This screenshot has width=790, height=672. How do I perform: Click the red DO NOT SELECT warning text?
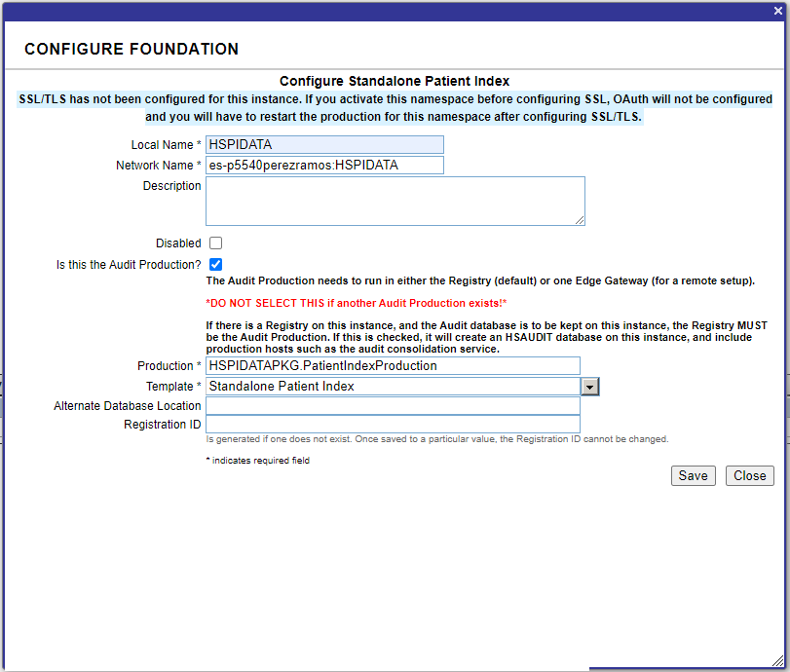click(x=356, y=303)
